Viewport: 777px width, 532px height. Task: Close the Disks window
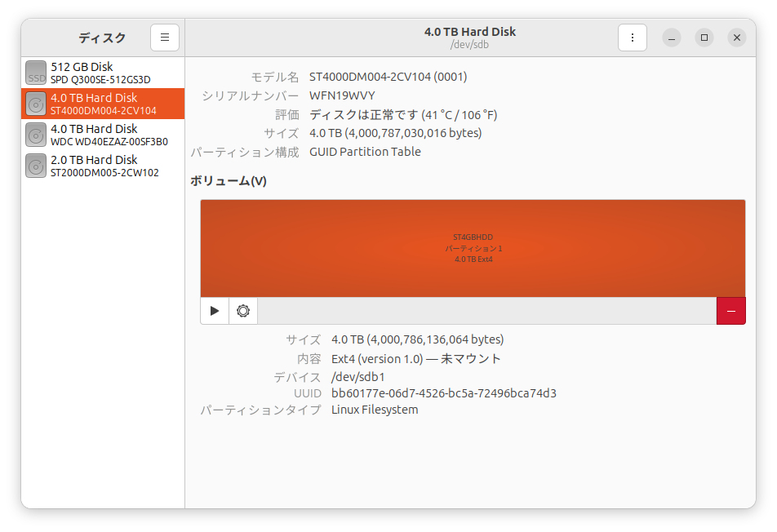737,38
